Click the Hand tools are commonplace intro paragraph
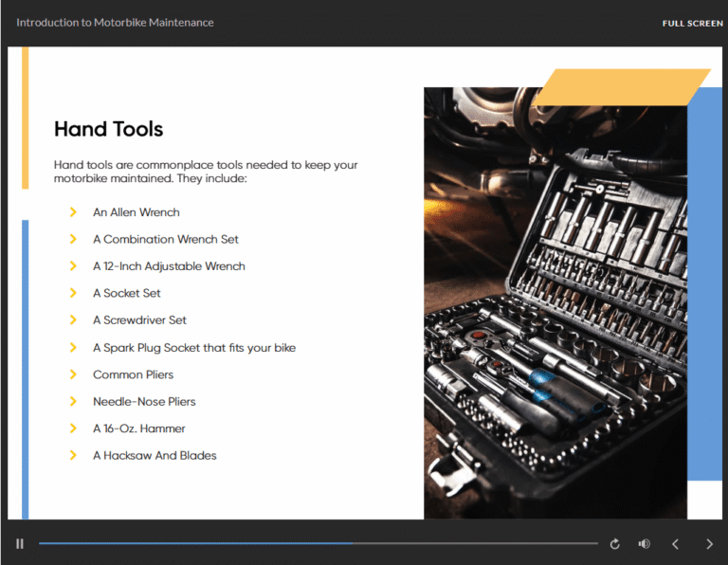The height and width of the screenshot is (565, 728). pos(206,172)
